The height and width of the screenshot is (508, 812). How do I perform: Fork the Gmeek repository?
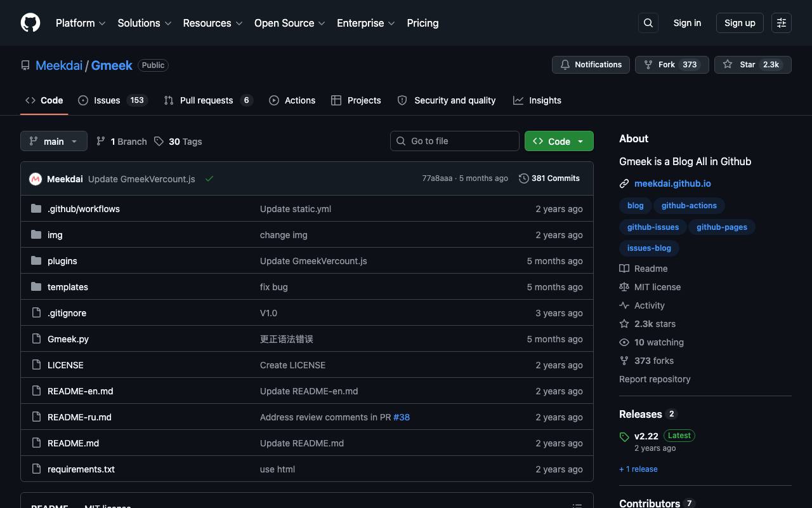coord(672,65)
